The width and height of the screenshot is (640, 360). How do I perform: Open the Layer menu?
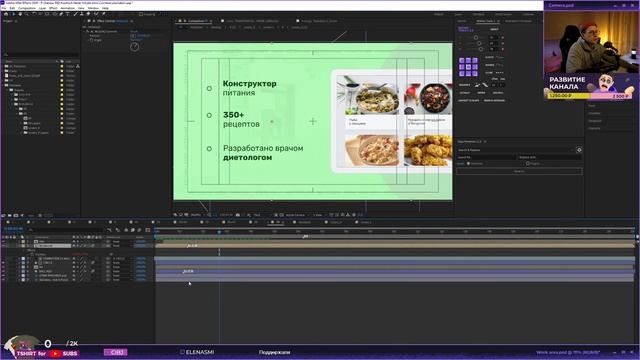point(42,8)
